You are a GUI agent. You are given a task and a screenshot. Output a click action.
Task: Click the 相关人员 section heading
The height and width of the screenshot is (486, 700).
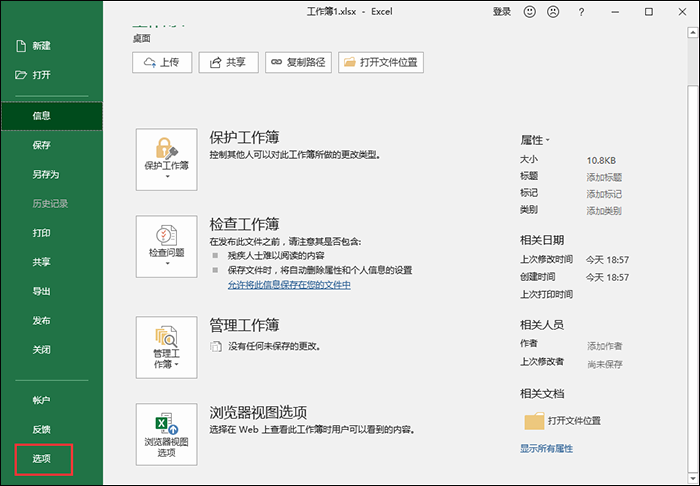(x=542, y=325)
